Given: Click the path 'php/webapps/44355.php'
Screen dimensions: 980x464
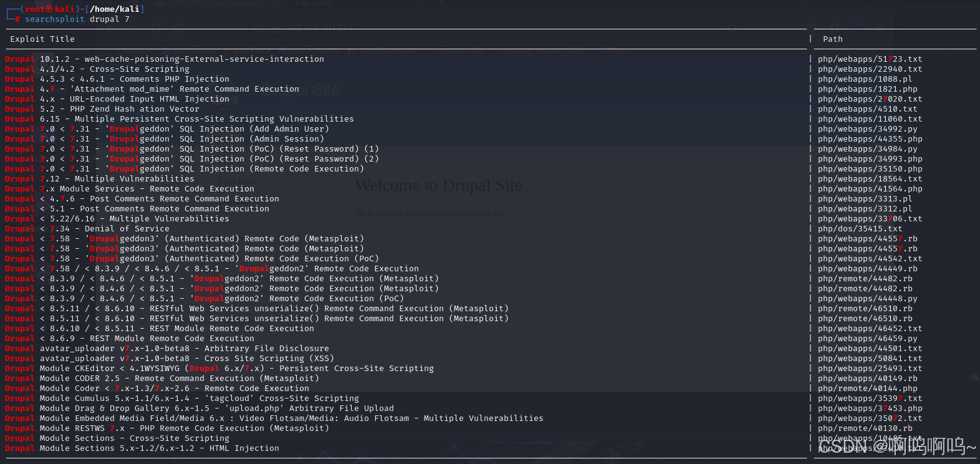Looking at the screenshot, I should coord(870,139).
